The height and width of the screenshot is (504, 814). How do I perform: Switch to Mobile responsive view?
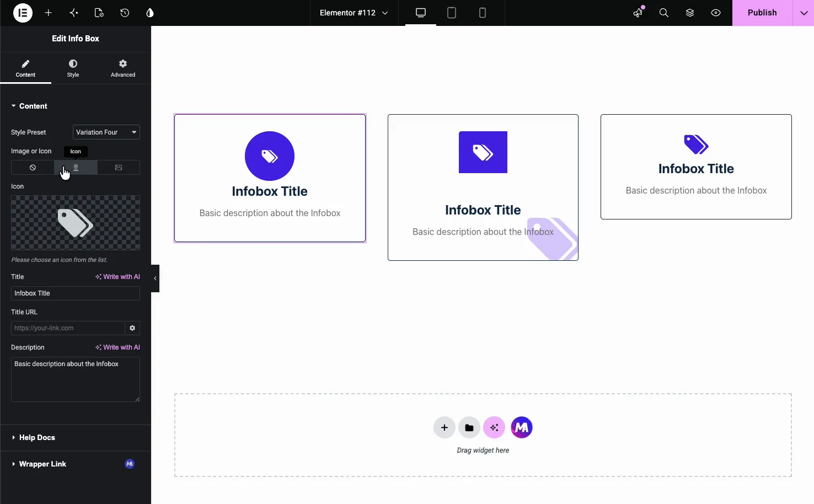[x=483, y=13]
